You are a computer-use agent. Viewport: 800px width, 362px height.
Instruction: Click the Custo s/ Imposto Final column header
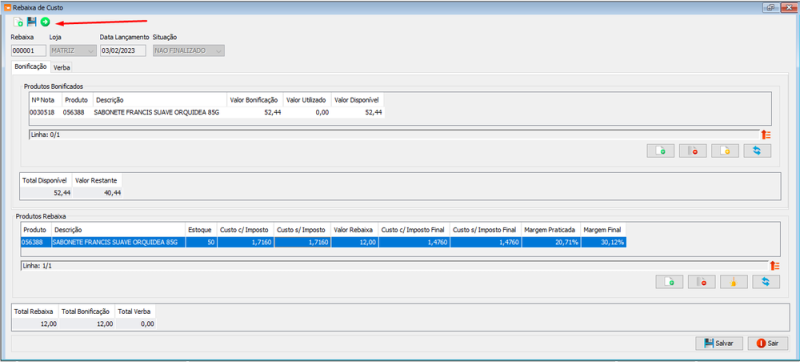(485, 230)
